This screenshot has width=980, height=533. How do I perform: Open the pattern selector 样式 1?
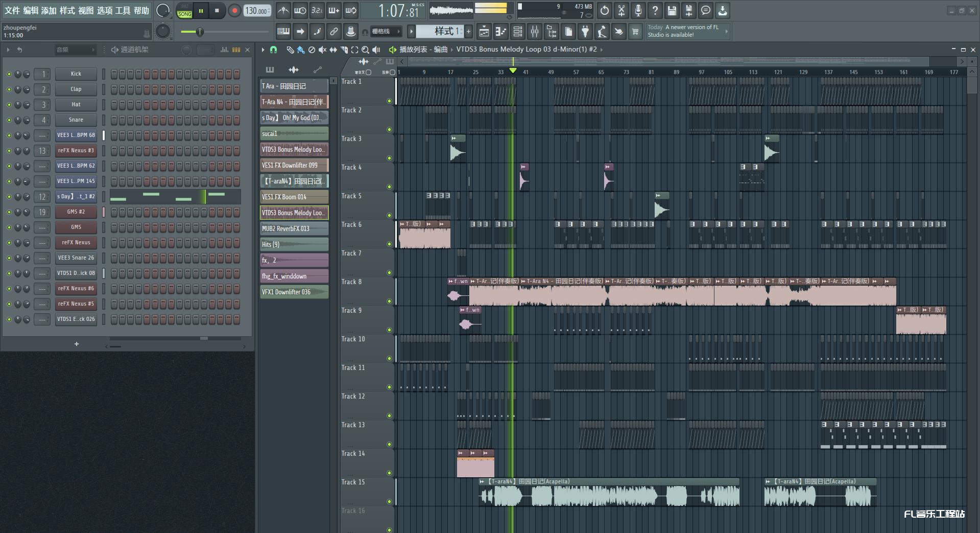(x=440, y=32)
